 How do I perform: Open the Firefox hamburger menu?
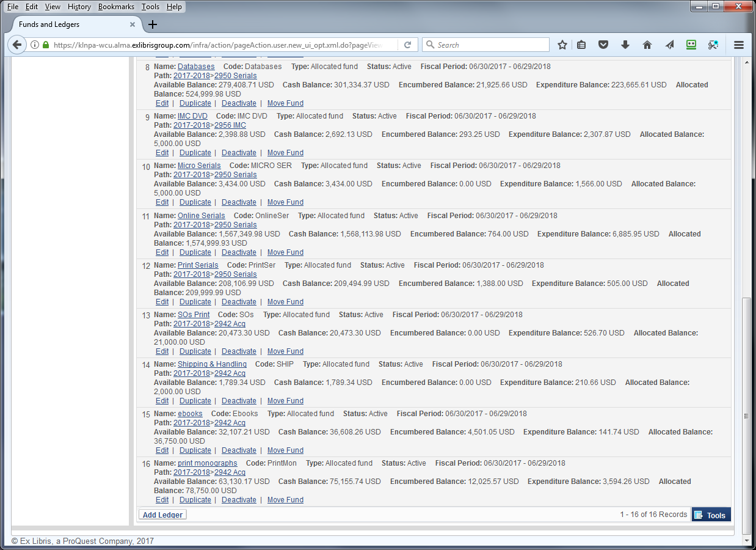tap(738, 45)
